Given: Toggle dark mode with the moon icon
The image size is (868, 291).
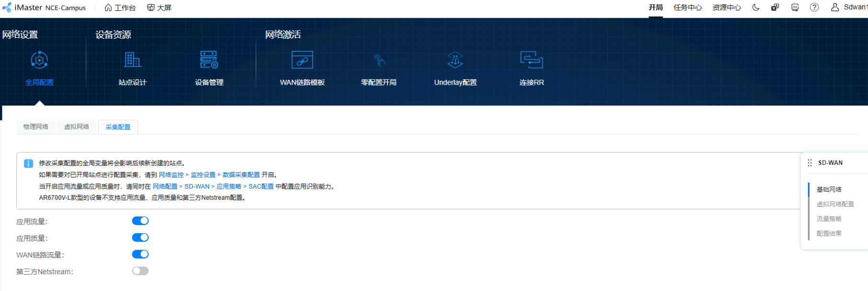Looking at the screenshot, I should pyautogui.click(x=756, y=8).
